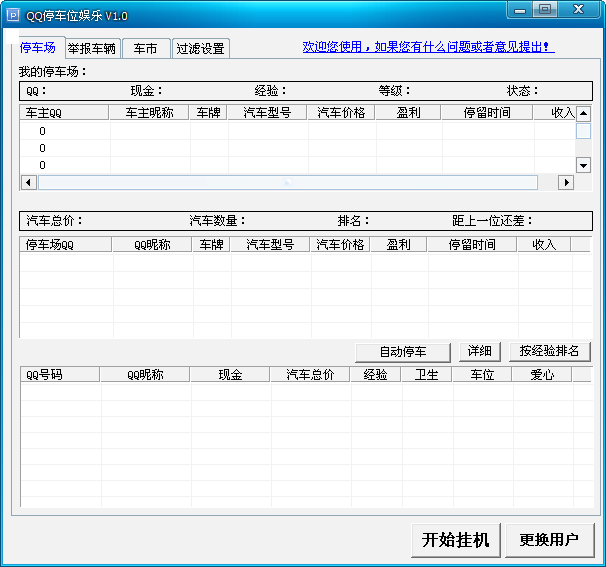Close the QQ停车位娱乐 window
Image resolution: width=606 pixels, height=567 pixels.
[x=578, y=9]
